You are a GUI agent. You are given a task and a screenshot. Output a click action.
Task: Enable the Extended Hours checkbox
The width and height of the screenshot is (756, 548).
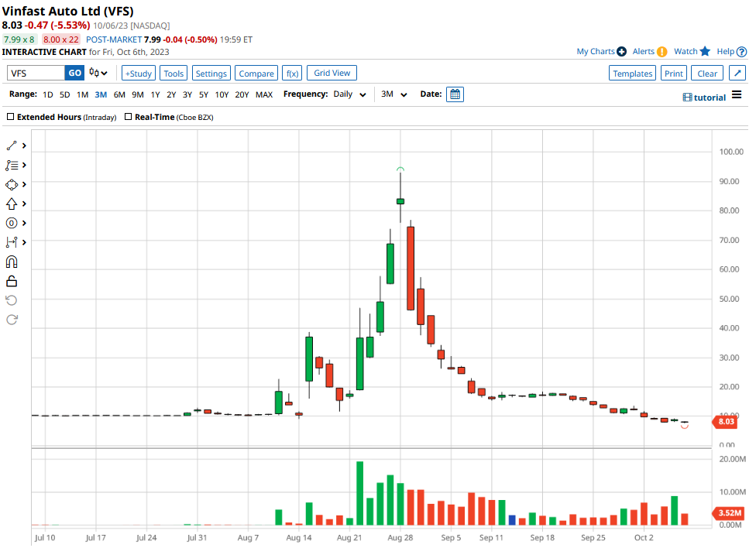pyautogui.click(x=11, y=118)
